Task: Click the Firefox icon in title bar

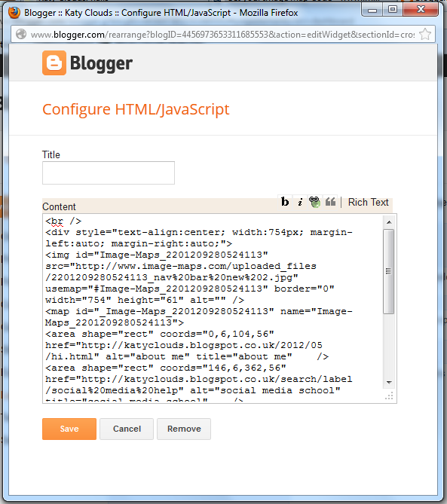Action: point(14,13)
